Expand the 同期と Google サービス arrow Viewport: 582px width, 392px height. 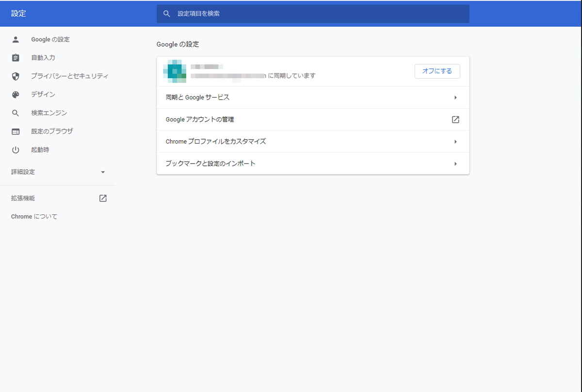[x=455, y=98]
